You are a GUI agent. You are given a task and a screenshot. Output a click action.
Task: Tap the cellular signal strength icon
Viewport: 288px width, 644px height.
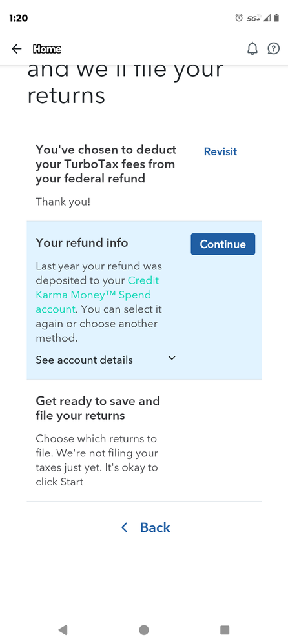coord(267,17)
